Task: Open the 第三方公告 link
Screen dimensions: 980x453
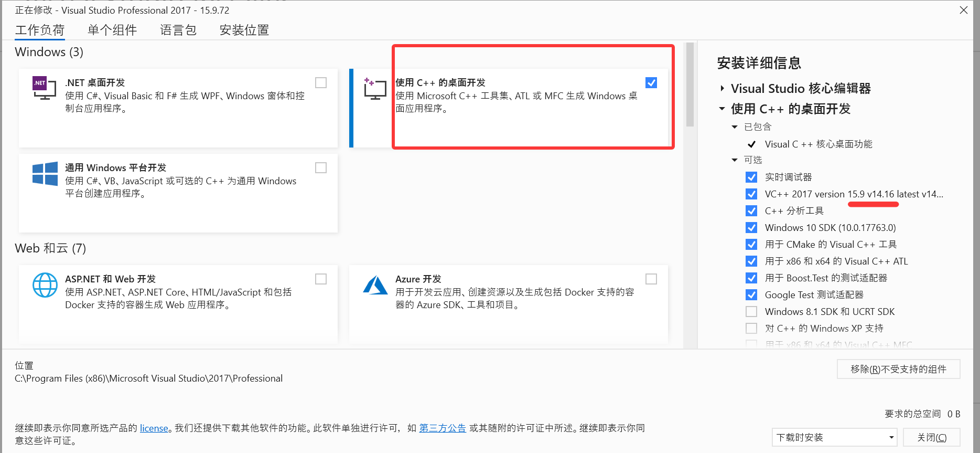Action: coord(443,428)
